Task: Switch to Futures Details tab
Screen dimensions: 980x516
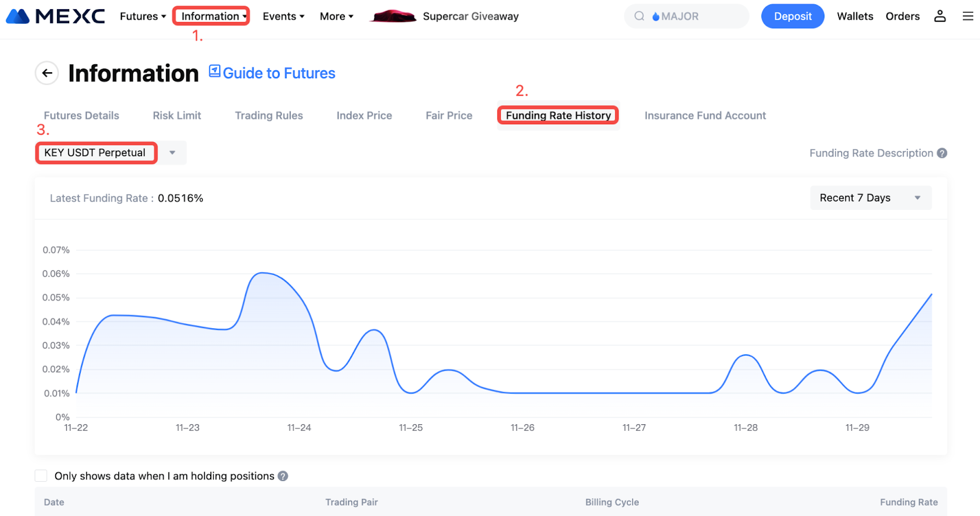Action: click(81, 116)
